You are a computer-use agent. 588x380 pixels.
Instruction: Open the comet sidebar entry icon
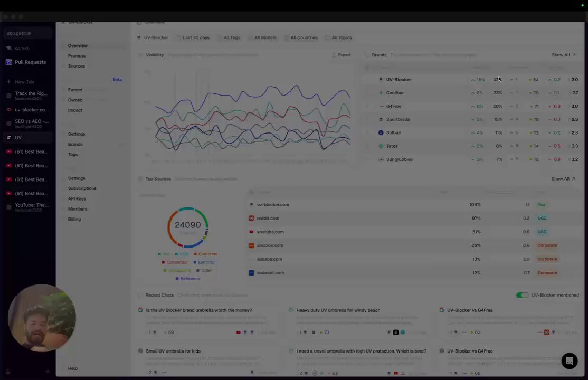[8, 48]
